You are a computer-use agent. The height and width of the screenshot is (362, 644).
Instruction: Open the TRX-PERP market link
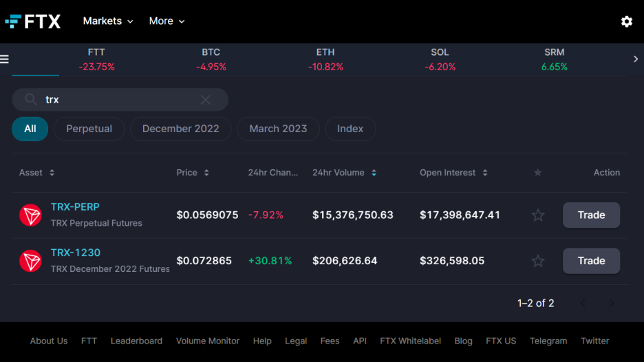point(75,206)
